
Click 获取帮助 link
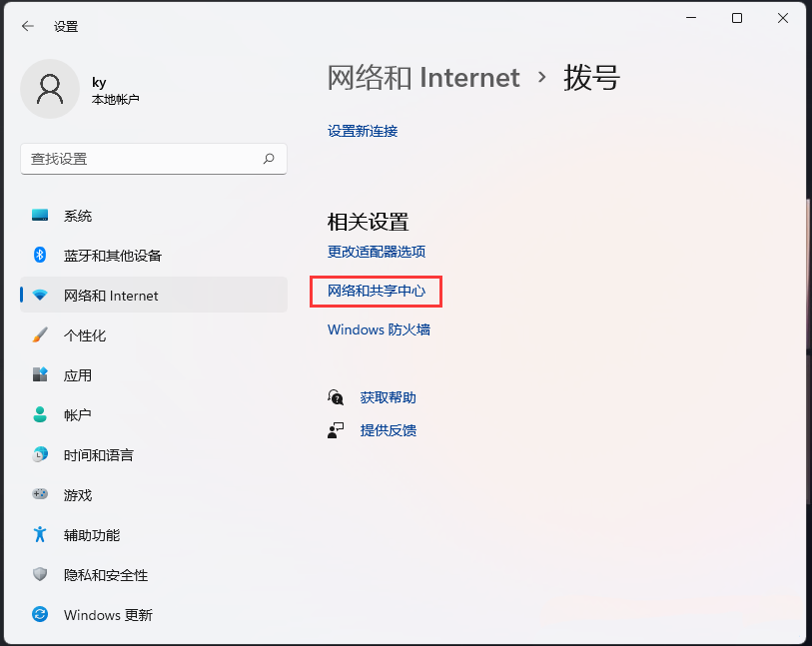pos(388,397)
